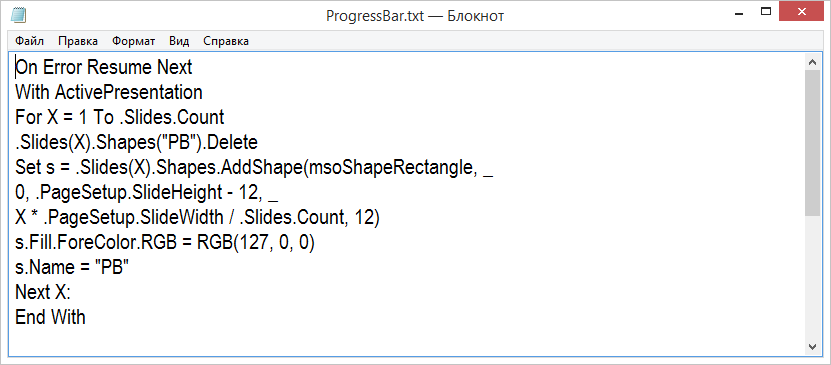831x365 pixels.
Task: Place cursor at end of 'End With'
Action: [x=85, y=317]
